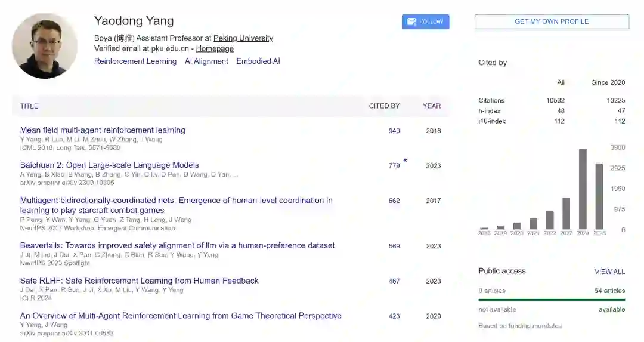Click the green public access progress bar
The image size is (644, 342).
[552, 300]
